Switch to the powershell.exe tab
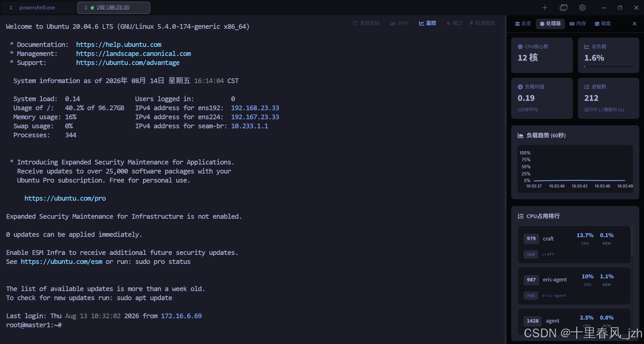This screenshot has width=644, height=344. click(37, 7)
